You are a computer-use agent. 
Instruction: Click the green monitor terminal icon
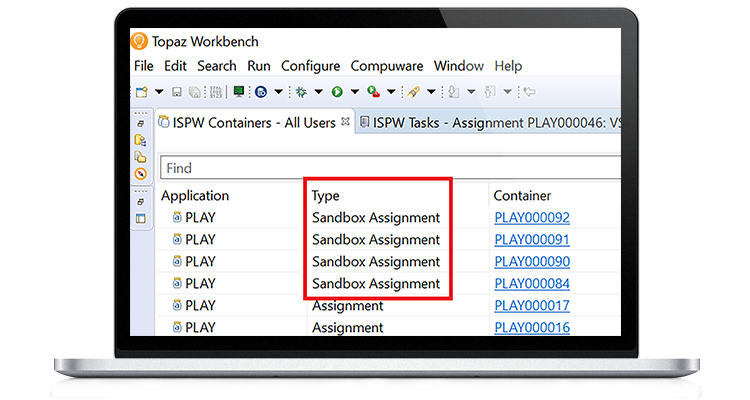[x=239, y=92]
